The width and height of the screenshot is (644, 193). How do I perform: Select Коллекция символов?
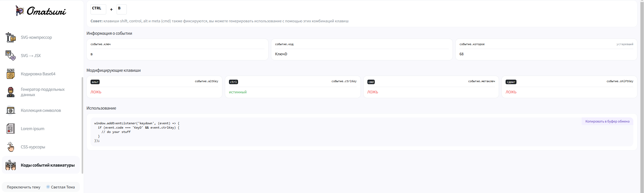click(x=41, y=110)
